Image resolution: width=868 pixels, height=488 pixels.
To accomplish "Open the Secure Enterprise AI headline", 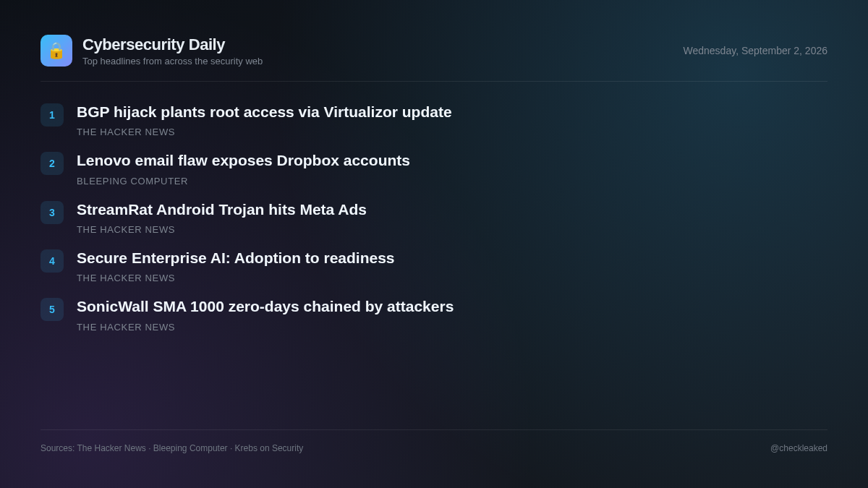I will pyautogui.click(x=236, y=258).
